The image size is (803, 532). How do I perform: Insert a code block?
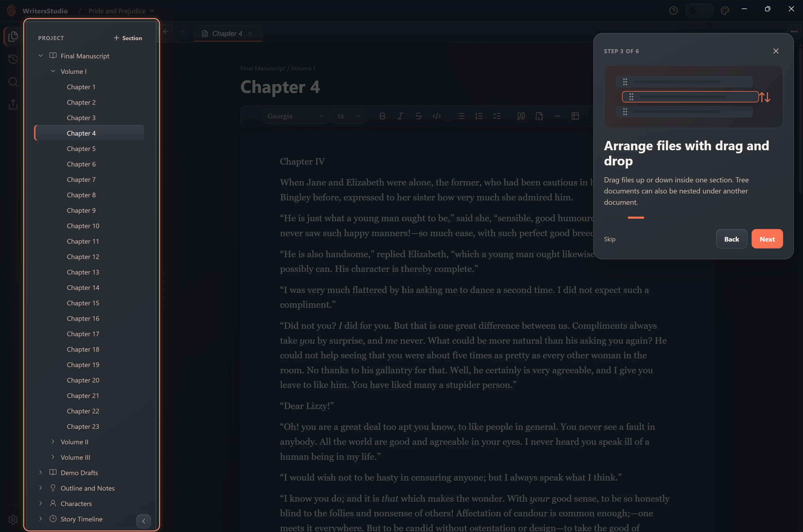pyautogui.click(x=539, y=116)
